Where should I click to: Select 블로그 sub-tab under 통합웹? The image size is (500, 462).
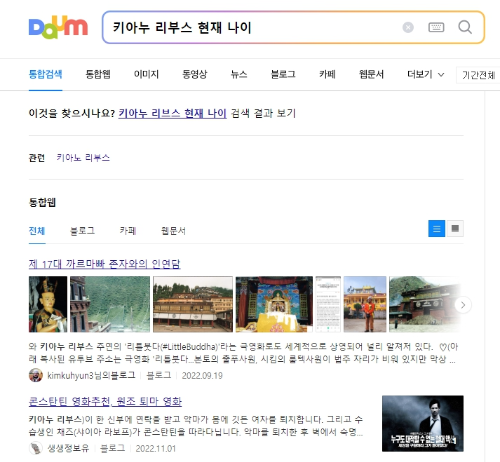click(82, 231)
